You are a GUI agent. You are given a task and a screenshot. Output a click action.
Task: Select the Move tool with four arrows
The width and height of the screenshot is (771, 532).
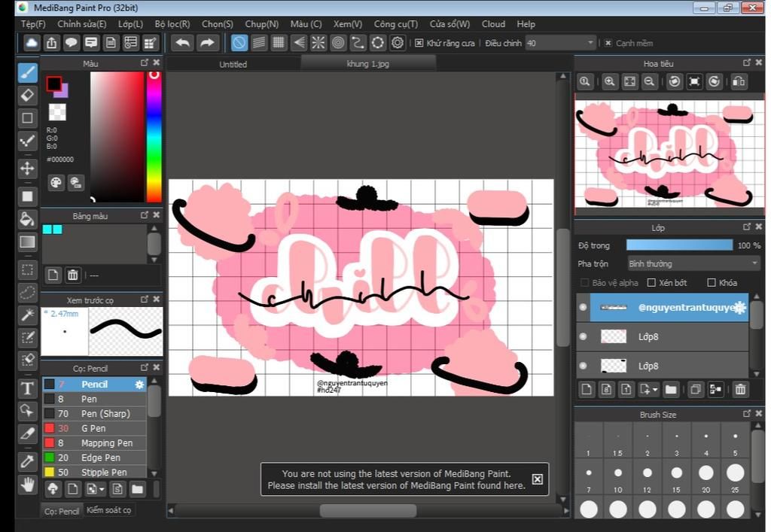(x=28, y=169)
